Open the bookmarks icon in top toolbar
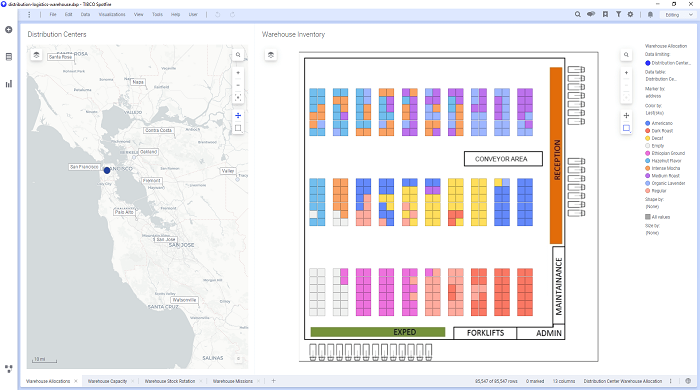This screenshot has width=700, height=390. coord(605,14)
